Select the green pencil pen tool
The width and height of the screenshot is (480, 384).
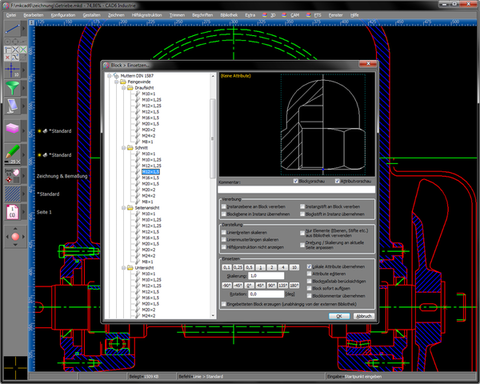12,152
